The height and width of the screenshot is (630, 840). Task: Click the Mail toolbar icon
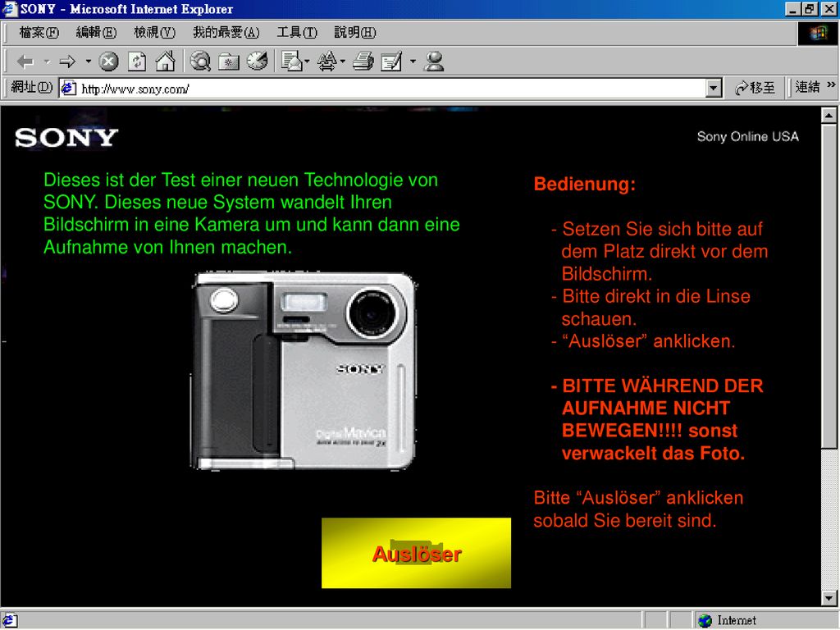coord(292,62)
